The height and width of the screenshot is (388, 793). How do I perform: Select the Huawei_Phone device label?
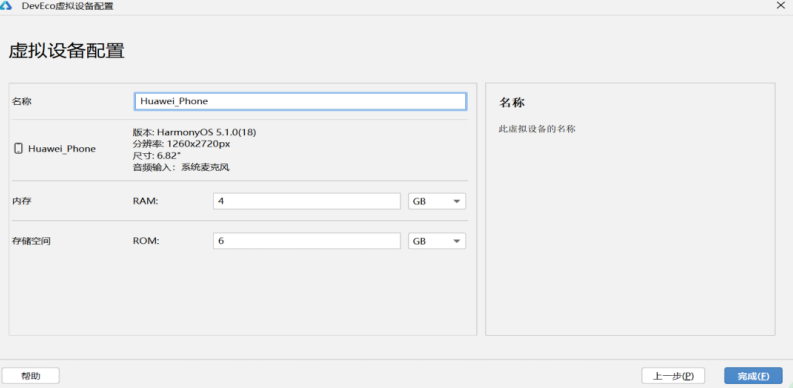click(x=62, y=149)
